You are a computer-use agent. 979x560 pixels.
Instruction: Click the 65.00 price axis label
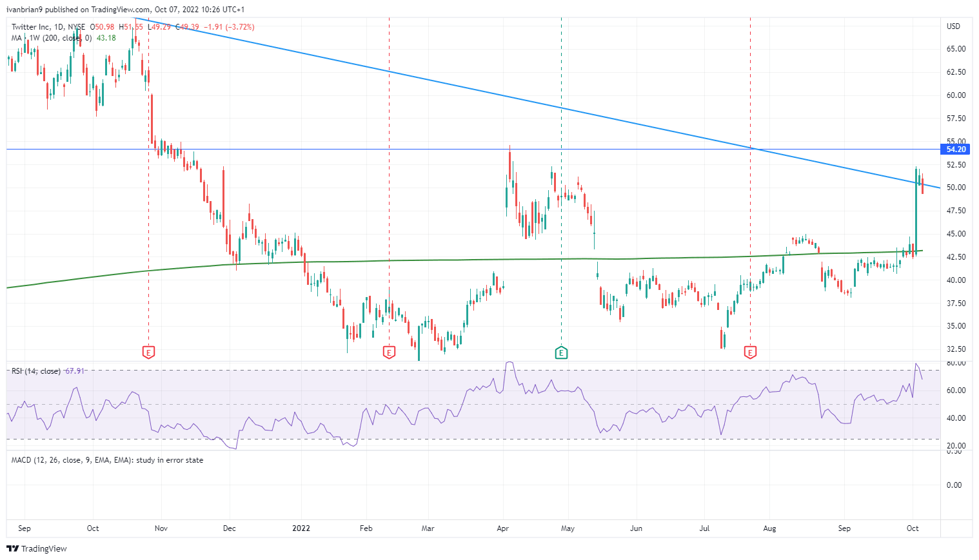pyautogui.click(x=956, y=49)
